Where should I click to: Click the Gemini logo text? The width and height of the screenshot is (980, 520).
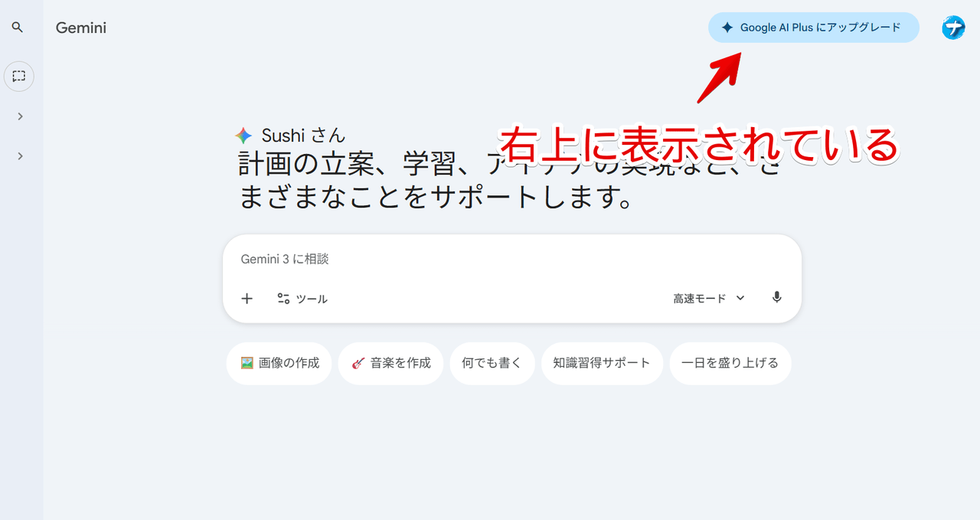pyautogui.click(x=81, y=28)
